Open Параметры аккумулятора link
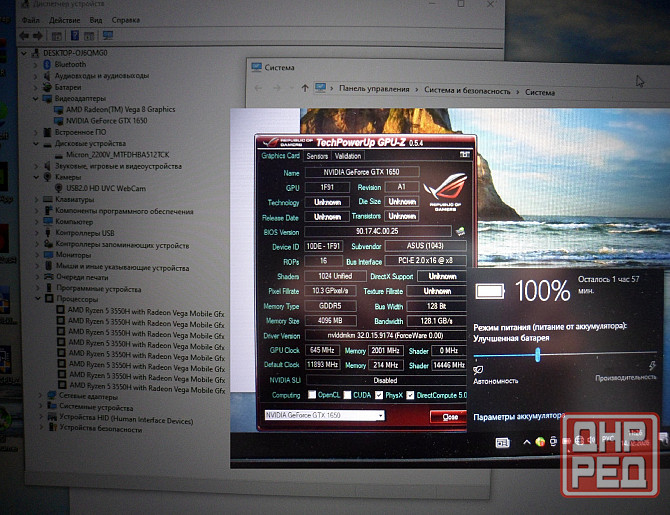The image size is (670, 515). (517, 417)
